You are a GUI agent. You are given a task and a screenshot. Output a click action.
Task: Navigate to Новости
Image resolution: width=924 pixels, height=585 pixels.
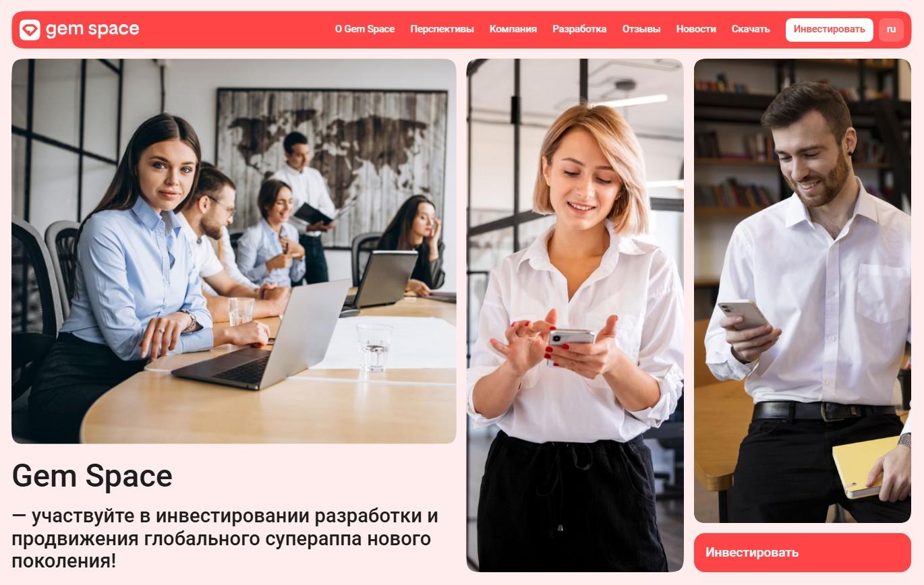tap(696, 29)
